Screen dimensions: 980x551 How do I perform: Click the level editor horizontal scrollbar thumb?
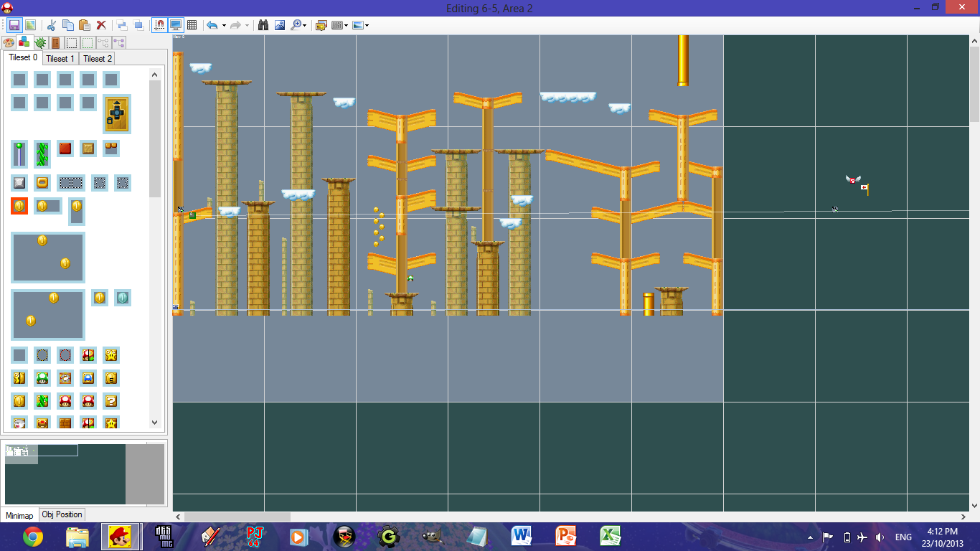click(237, 517)
